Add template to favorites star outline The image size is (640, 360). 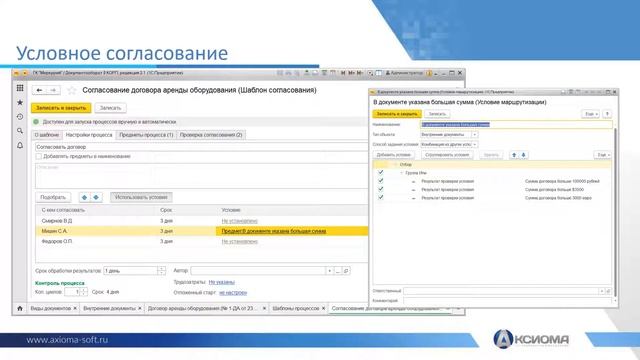click(72, 90)
